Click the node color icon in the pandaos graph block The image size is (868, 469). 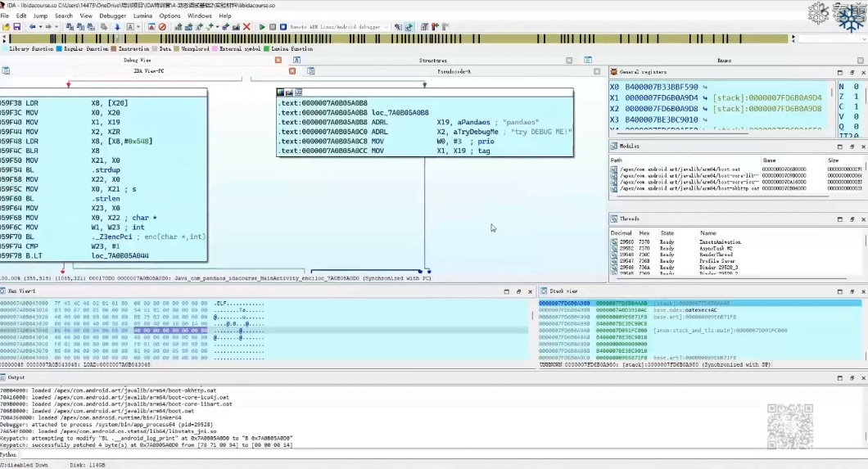[x=281, y=92]
